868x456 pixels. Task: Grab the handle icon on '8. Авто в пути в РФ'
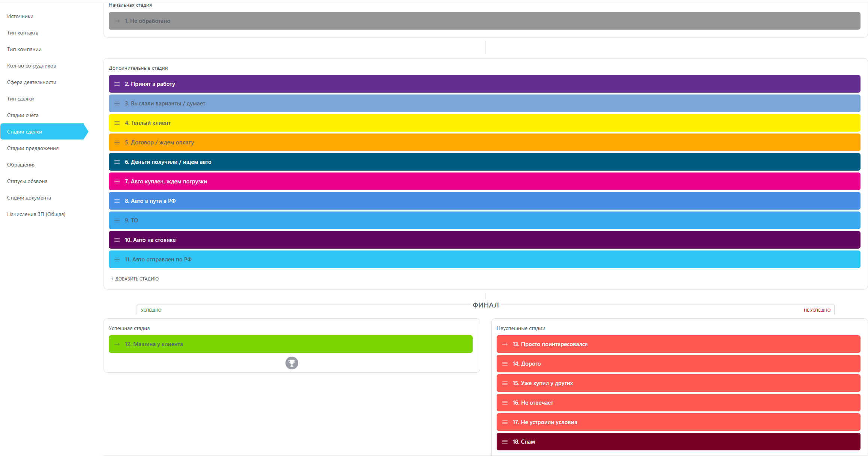(117, 201)
